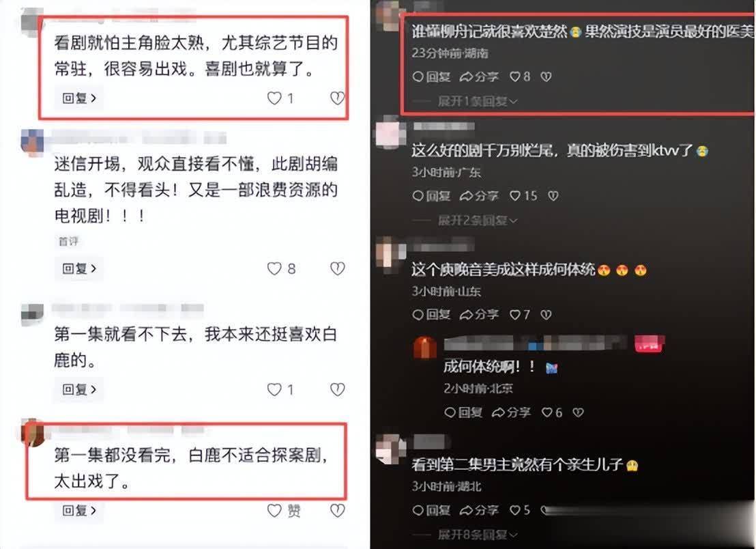Reply to the 迷信开场 comment
756x549 pixels.
pos(79,269)
